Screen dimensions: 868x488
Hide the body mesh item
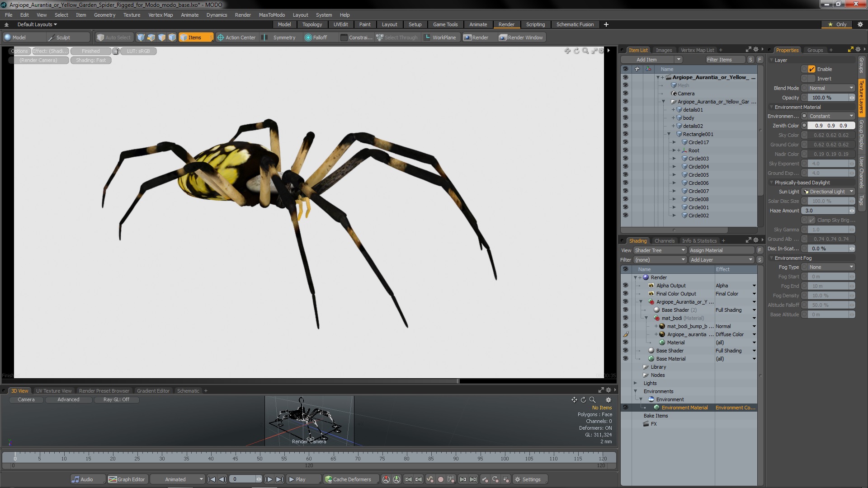tap(625, 118)
